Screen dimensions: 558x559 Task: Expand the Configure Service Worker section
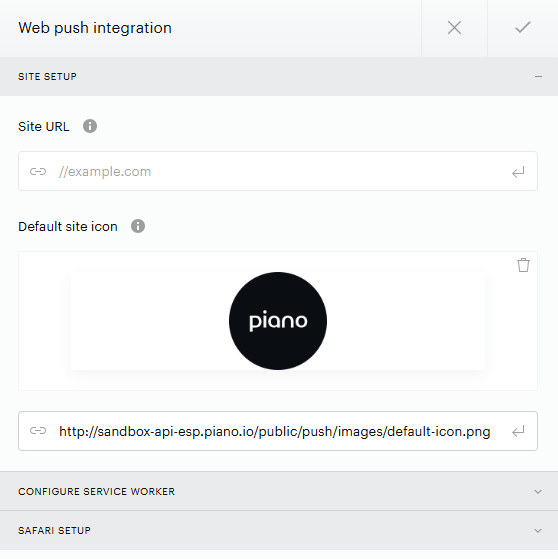(538, 492)
